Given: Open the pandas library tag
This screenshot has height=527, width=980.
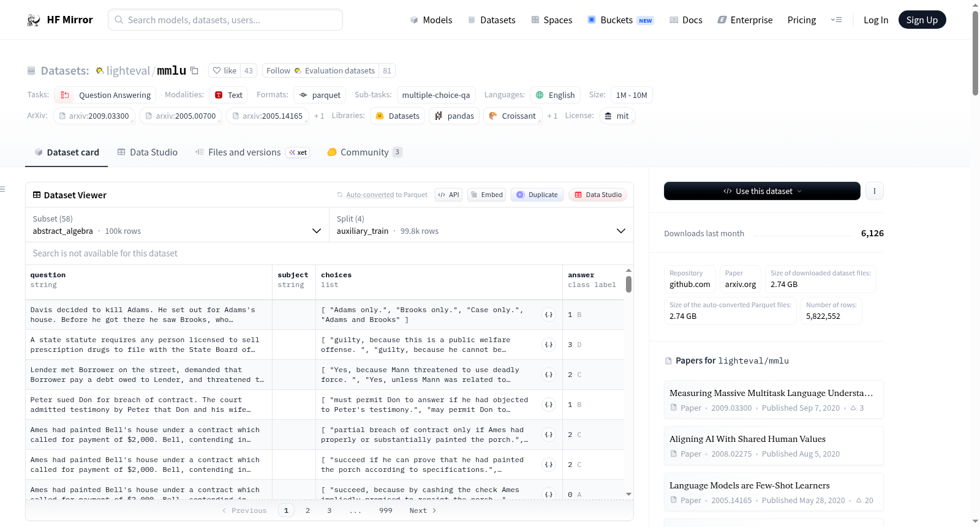Looking at the screenshot, I should pos(454,116).
